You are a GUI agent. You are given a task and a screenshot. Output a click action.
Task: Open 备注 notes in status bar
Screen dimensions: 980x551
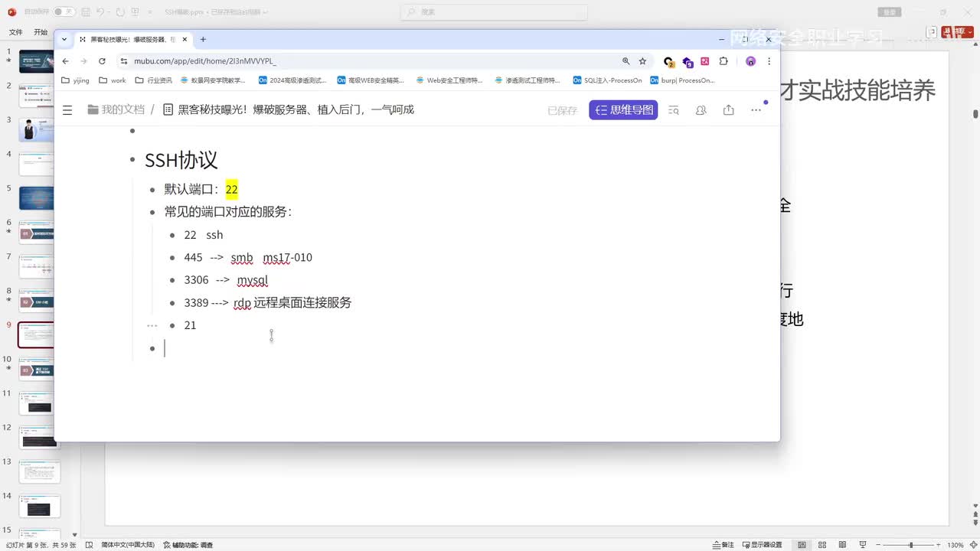(723, 545)
